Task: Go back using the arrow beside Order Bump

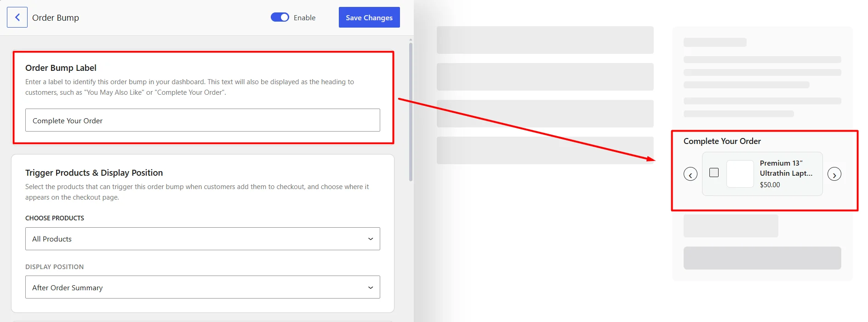Action: tap(17, 17)
